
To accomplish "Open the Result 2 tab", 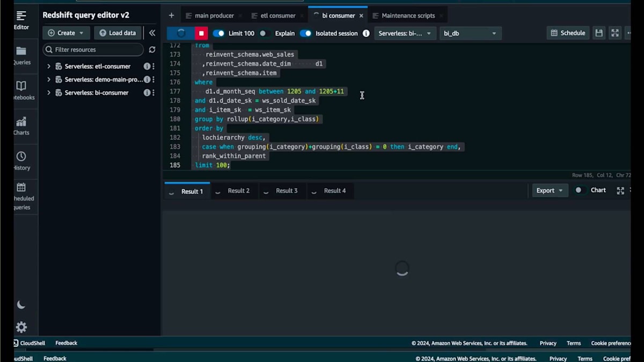I will [234, 191].
